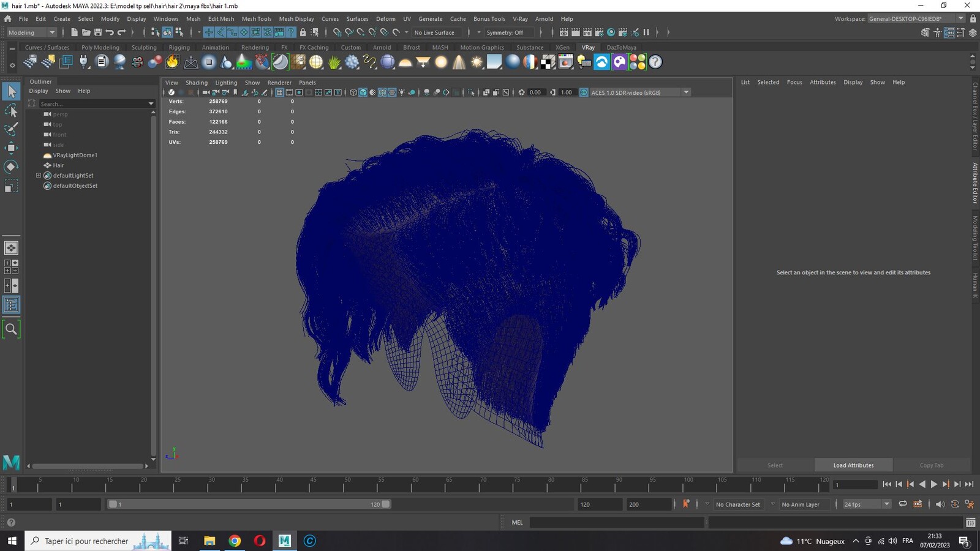Click the V-Ray sun light shelf icon

477,62
